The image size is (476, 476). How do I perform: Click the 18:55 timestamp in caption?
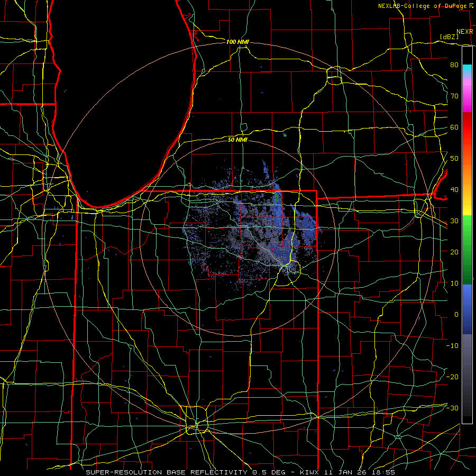click(x=383, y=472)
